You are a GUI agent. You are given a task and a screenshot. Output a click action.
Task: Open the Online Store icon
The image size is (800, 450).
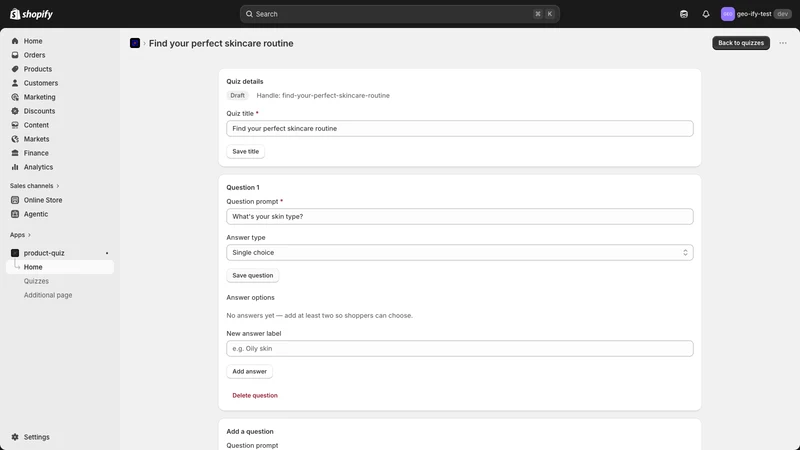pos(15,200)
